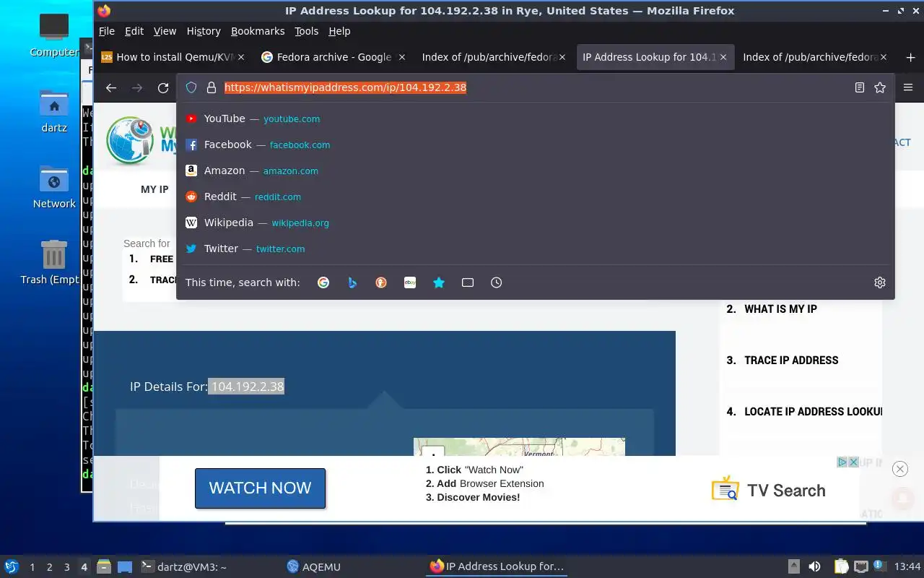The image size is (924, 578).
Task: Switch to workspace 2
Action: (49, 567)
